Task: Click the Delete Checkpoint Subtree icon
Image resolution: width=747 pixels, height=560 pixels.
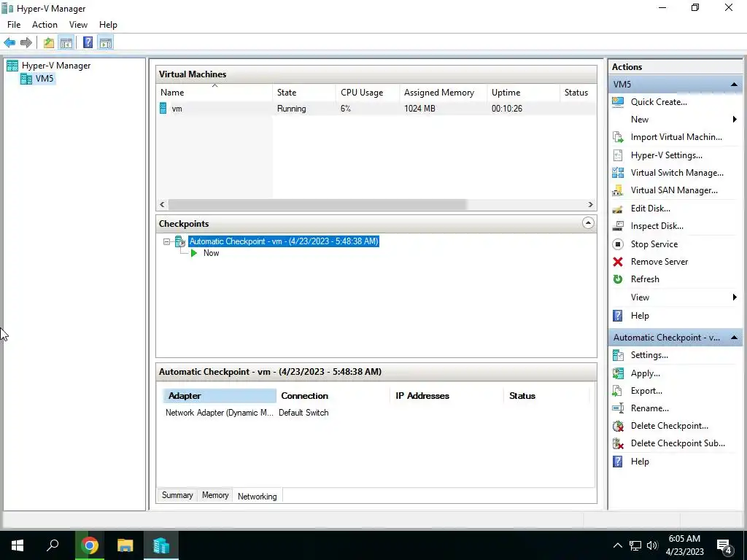Action: [x=618, y=444]
